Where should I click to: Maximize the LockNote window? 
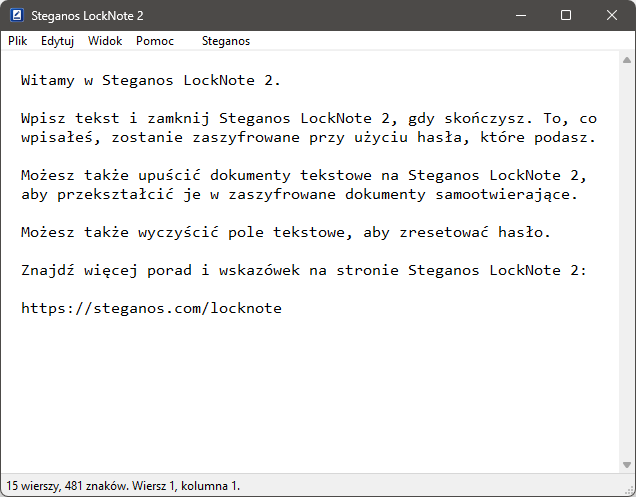pyautogui.click(x=566, y=15)
